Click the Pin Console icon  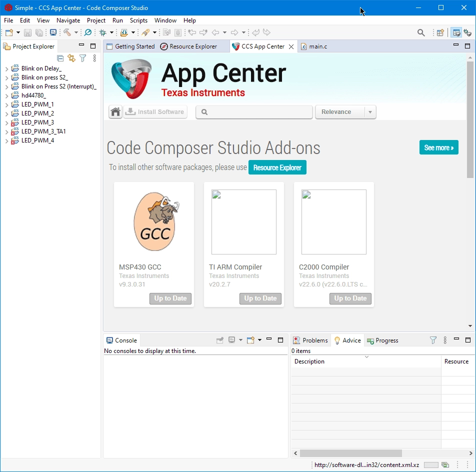[x=220, y=340]
